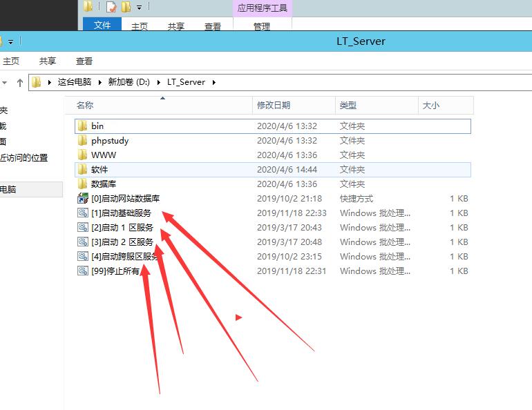
Task: Click date 2019/11/18 22:31 cell
Action: click(292, 271)
